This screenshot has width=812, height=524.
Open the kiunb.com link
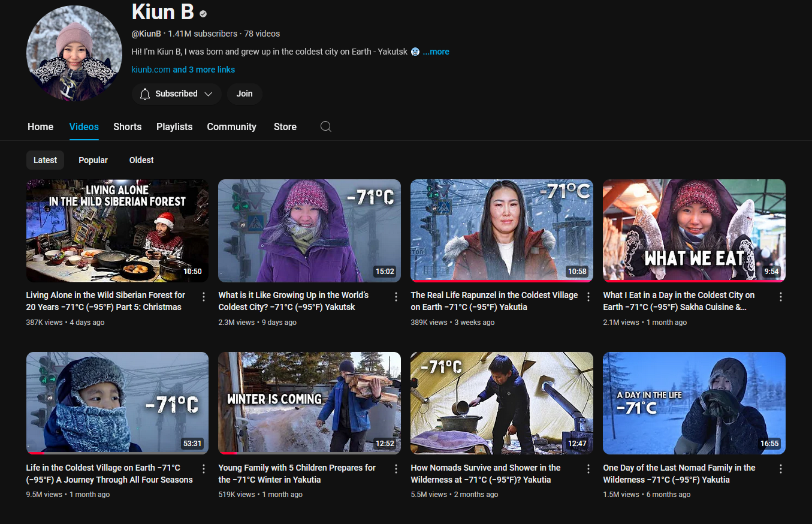click(x=151, y=70)
